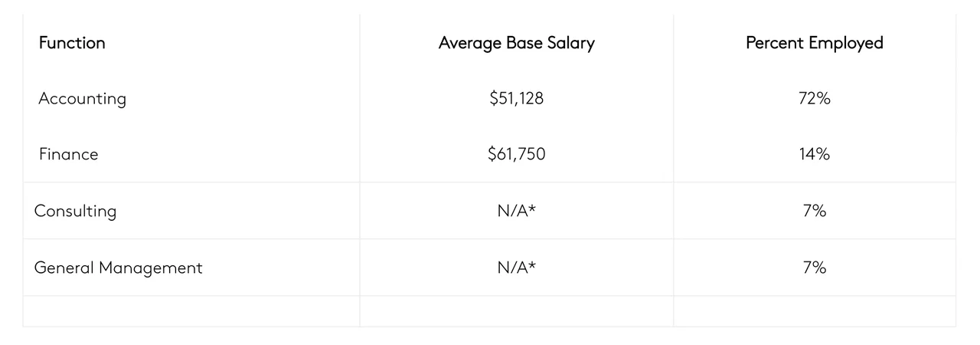This screenshot has width=980, height=345.
Task: Select the $51,128 salary value
Action: click(516, 99)
